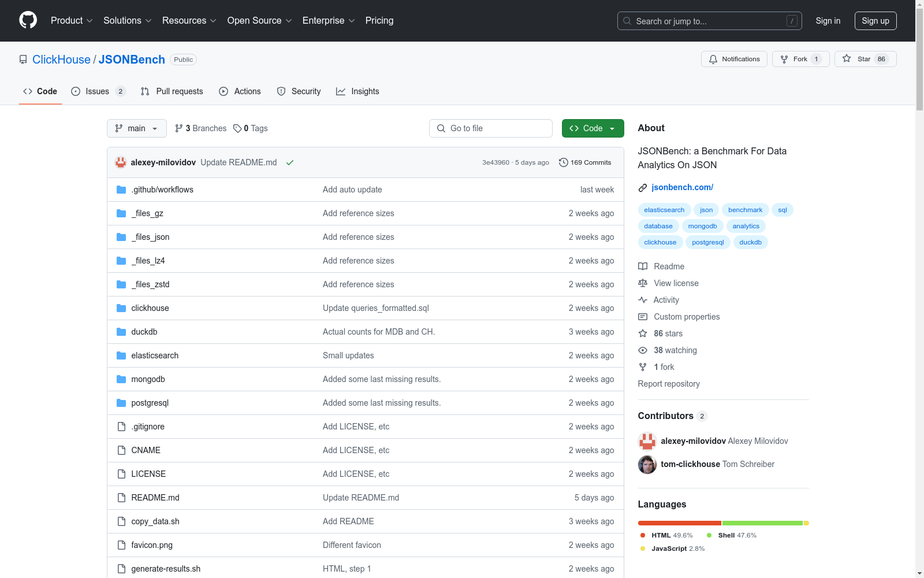Click the fork icon in Fork button
The width and height of the screenshot is (924, 578).
784,59
